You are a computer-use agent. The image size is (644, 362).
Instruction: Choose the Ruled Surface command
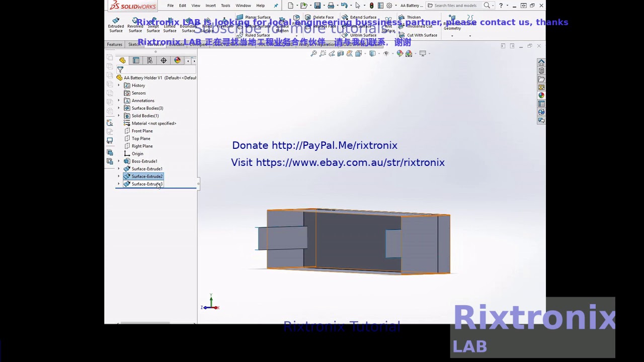(254, 35)
